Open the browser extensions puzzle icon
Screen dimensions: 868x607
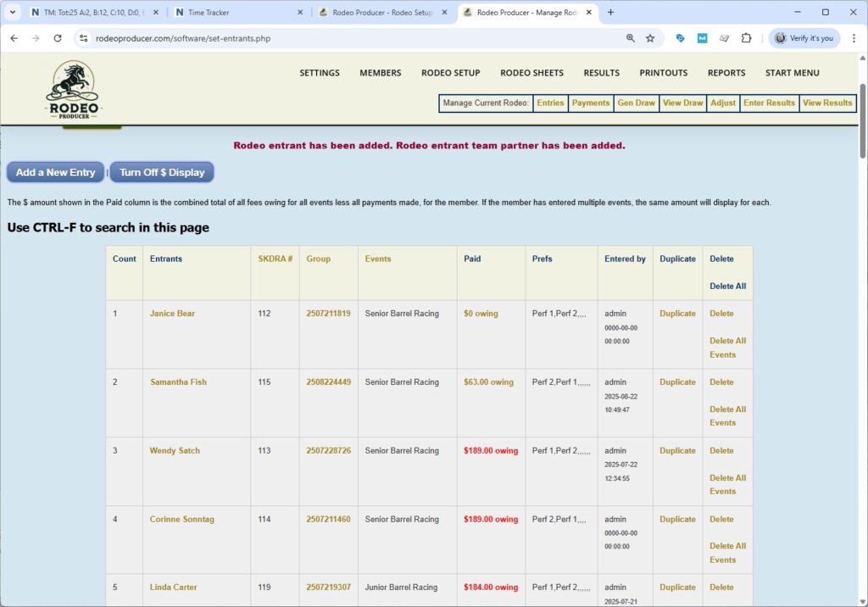tap(746, 38)
